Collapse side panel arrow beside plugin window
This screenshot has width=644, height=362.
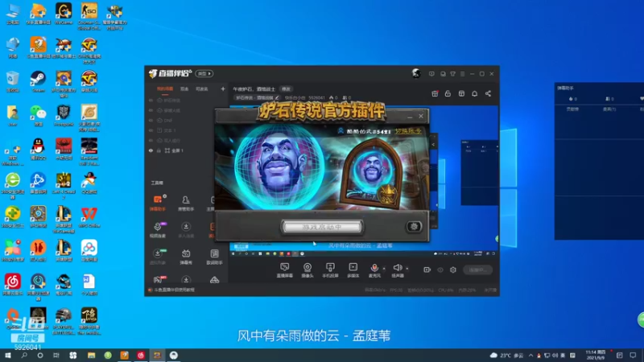point(433,145)
